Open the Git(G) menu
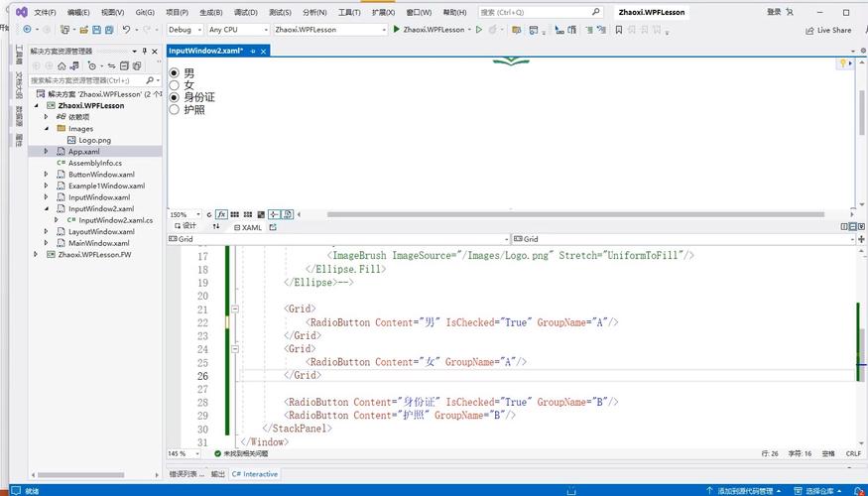 click(x=145, y=12)
